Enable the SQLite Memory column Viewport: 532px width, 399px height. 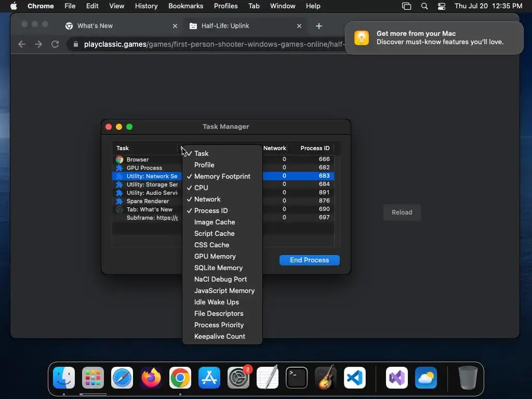[x=222, y=268]
